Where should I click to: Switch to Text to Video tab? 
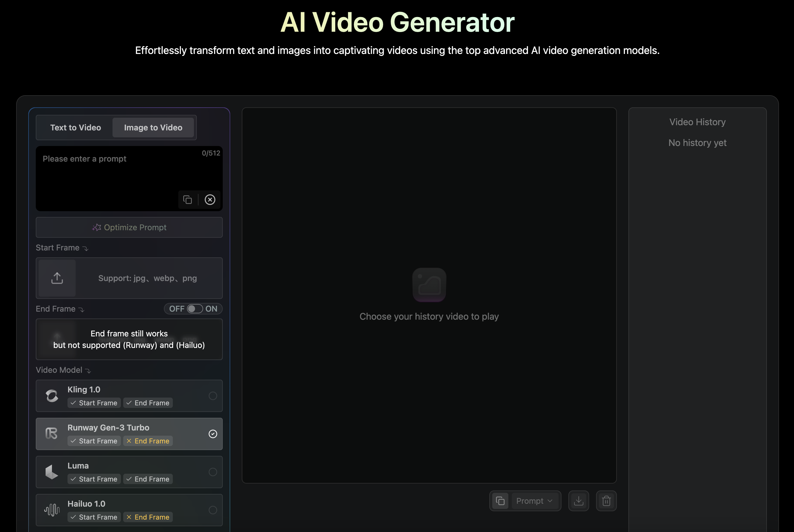coord(75,127)
